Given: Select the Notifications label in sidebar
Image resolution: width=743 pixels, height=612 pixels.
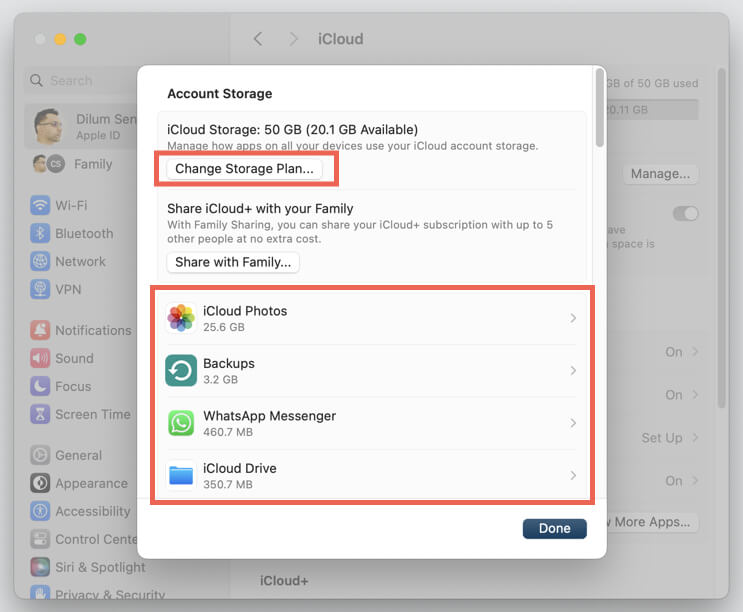Looking at the screenshot, I should pos(93,330).
